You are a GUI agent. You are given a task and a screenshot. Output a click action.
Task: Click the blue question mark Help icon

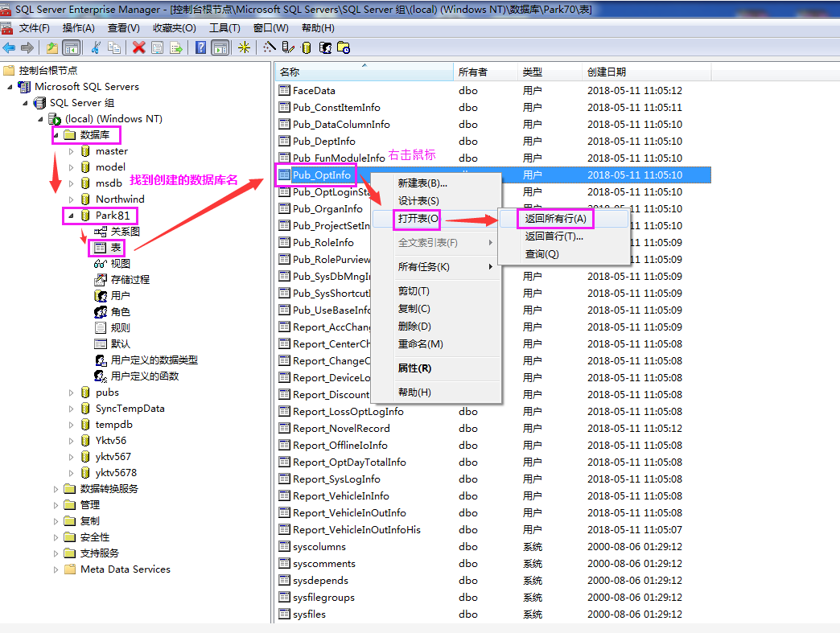coord(200,48)
